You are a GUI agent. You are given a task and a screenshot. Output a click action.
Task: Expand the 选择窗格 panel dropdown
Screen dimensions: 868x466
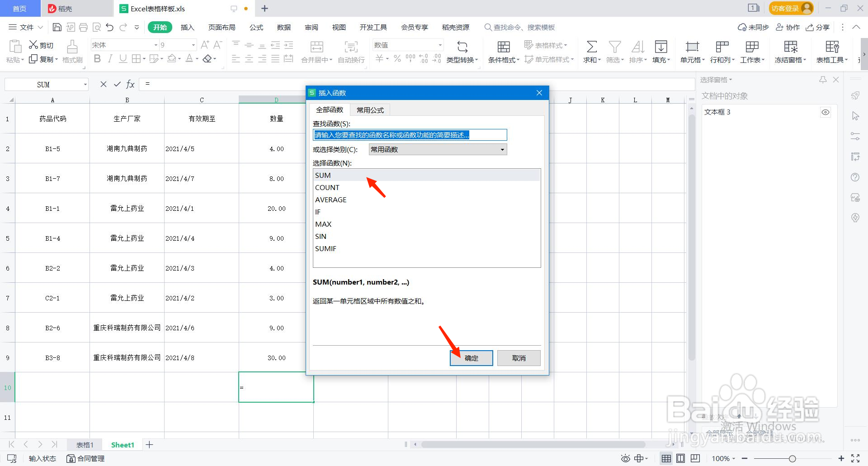716,80
